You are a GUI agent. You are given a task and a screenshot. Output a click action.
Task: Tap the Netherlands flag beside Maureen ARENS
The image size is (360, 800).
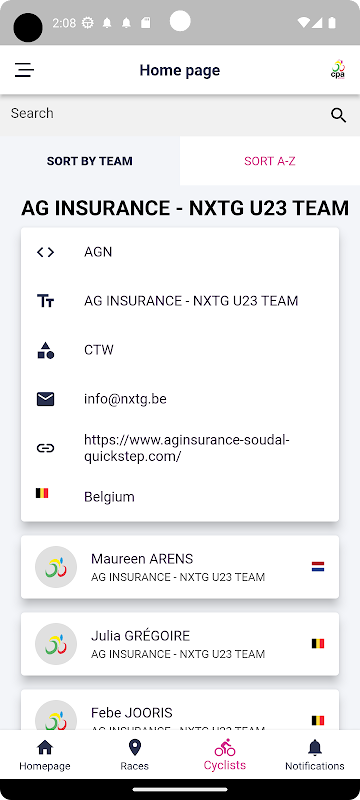pyautogui.click(x=318, y=567)
